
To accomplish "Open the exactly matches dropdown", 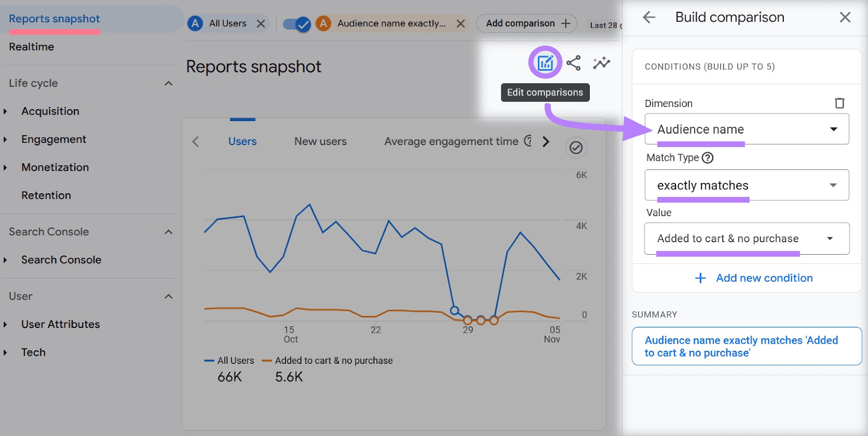I will (746, 186).
